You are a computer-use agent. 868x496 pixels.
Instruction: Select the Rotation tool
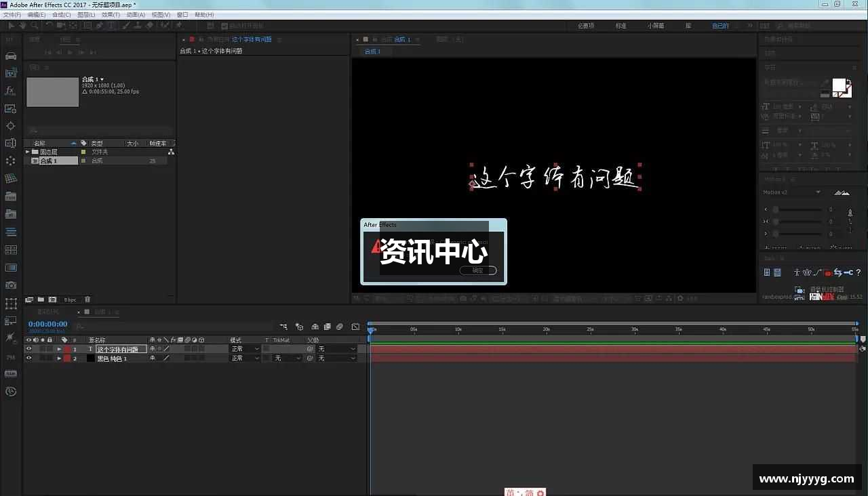(x=47, y=25)
